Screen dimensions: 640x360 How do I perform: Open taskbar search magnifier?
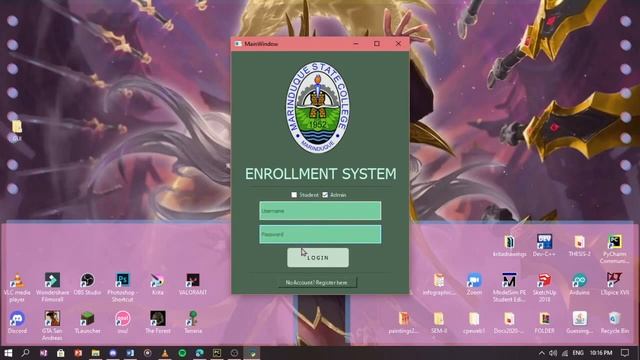(x=25, y=353)
